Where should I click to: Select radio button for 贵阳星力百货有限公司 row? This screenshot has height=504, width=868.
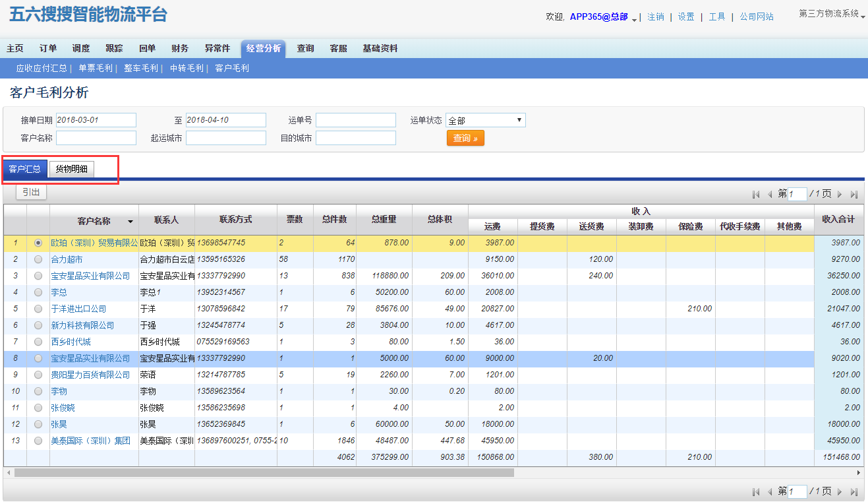point(38,375)
